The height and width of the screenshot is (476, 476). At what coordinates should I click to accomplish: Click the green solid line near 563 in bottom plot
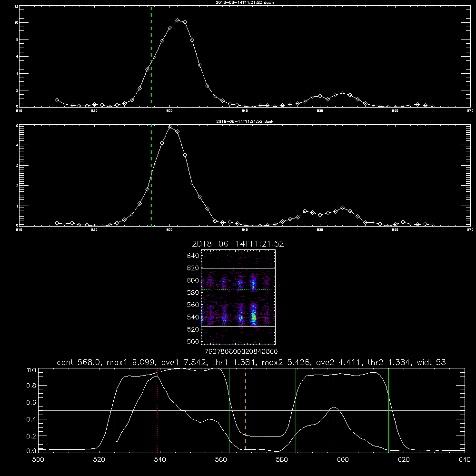point(229,410)
